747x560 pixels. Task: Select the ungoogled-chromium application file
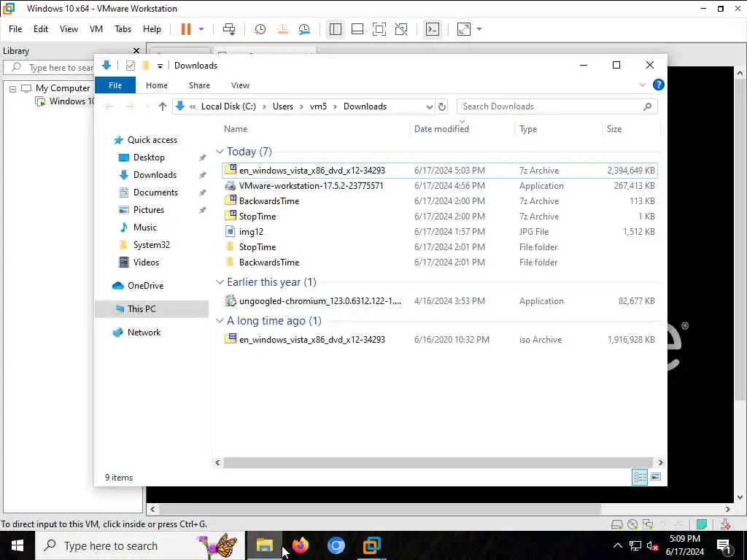pyautogui.click(x=440, y=301)
